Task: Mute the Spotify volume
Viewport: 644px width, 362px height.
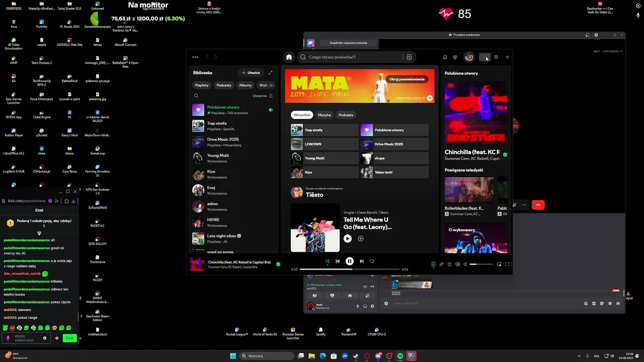Action: 465,264
